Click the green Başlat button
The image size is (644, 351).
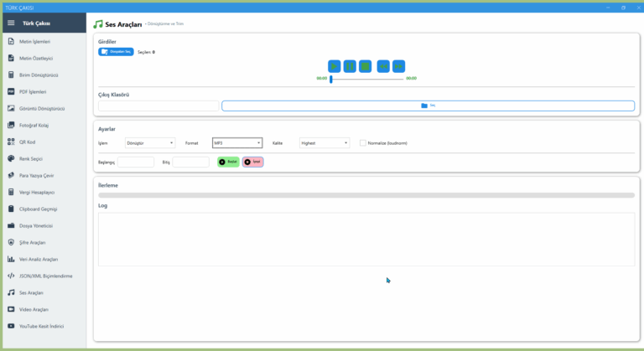pyautogui.click(x=228, y=162)
